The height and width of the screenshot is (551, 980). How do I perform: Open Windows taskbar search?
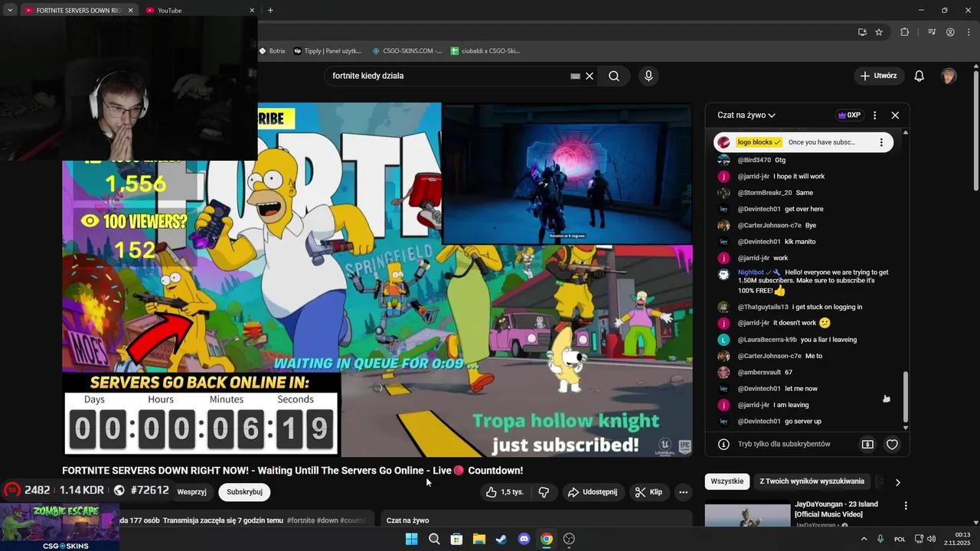click(x=434, y=539)
